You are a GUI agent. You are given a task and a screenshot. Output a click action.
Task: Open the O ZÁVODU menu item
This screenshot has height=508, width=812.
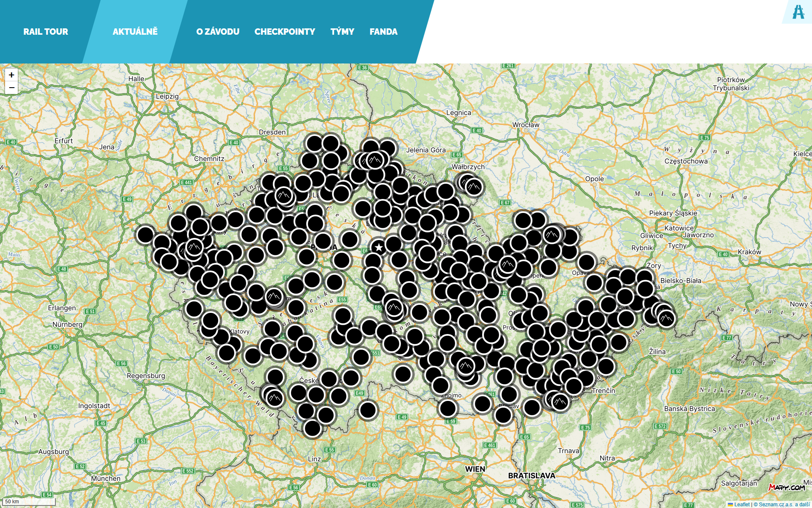pyautogui.click(x=218, y=32)
